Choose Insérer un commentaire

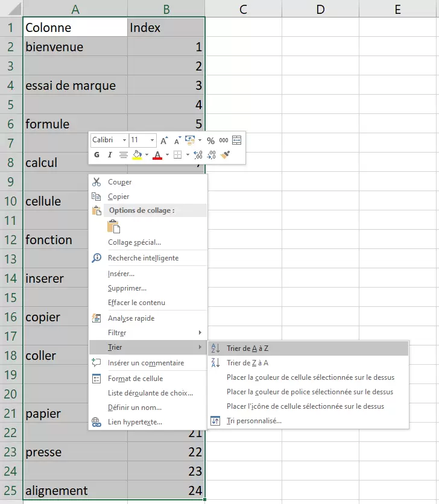pyautogui.click(x=148, y=363)
